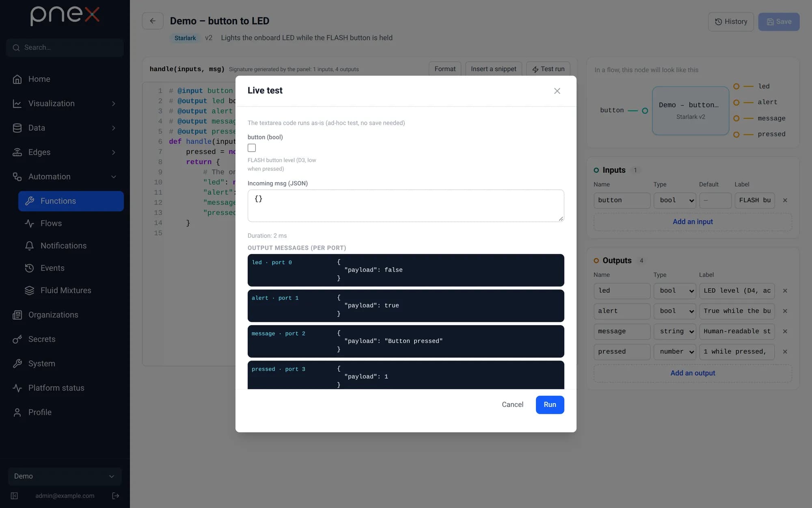Screen dimensions: 812x508
Task: Save the function
Action: (779, 22)
